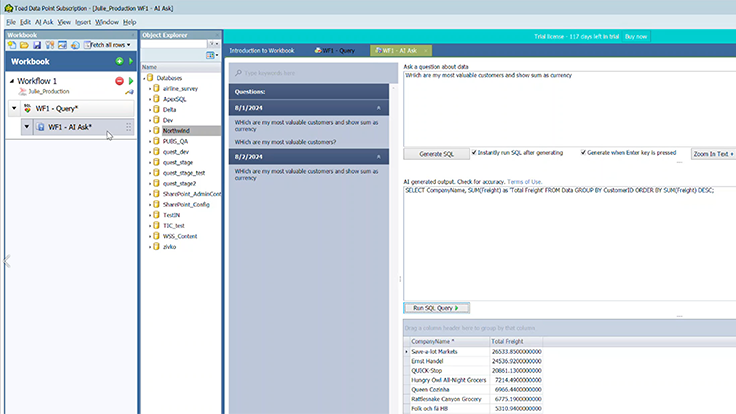
Task: Click the Run SQL Query button
Action: tap(435, 308)
